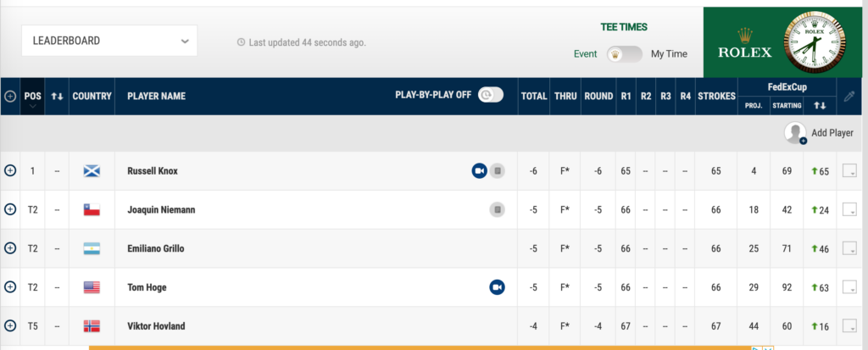Viewport: 868px width, 350px height.
Task: Click the Add Player avatar icon
Action: (795, 133)
